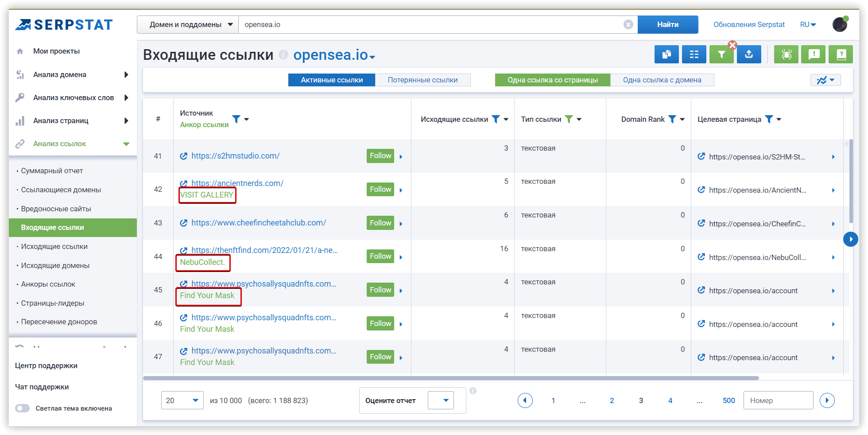The image size is (868, 435).
Task: Open Вредоносные сайты in sidebar
Action: click(56, 209)
